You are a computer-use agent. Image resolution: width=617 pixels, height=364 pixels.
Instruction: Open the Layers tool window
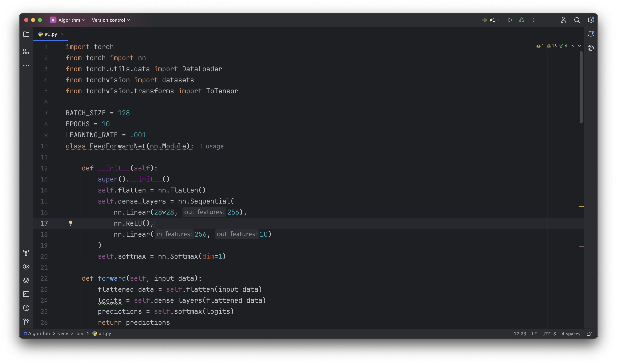pyautogui.click(x=26, y=280)
